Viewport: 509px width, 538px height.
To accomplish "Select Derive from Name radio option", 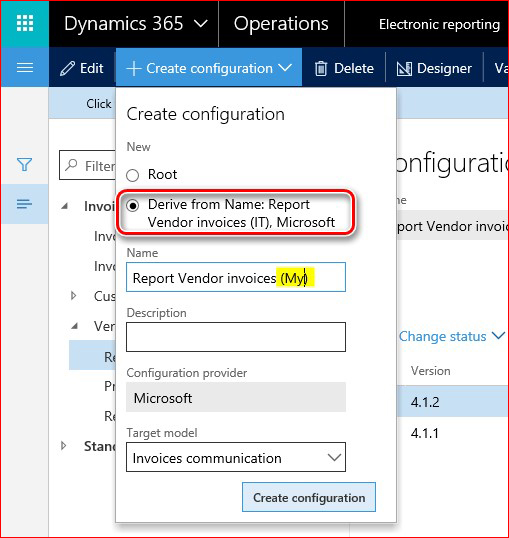I will [132, 206].
